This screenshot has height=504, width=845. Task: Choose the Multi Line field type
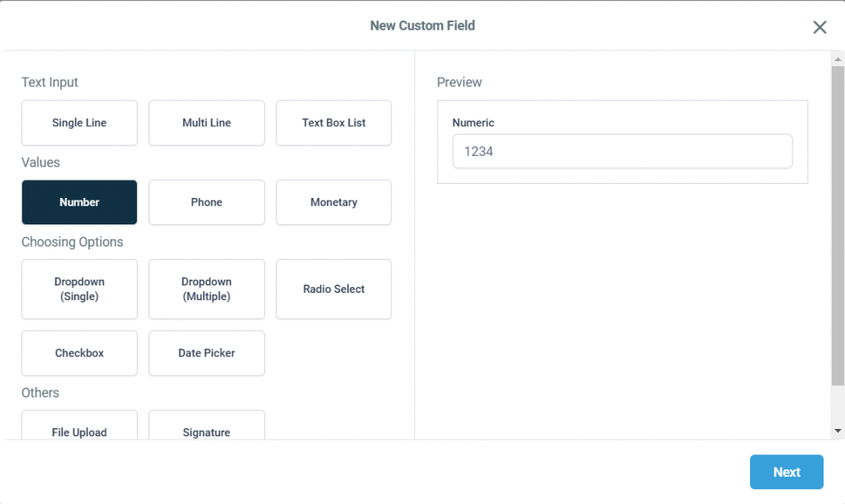coord(206,123)
